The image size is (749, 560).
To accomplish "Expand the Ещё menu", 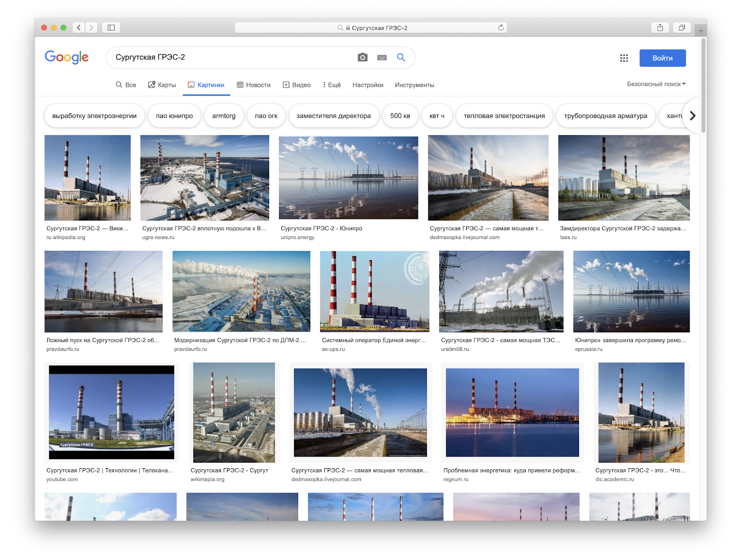I will [332, 85].
